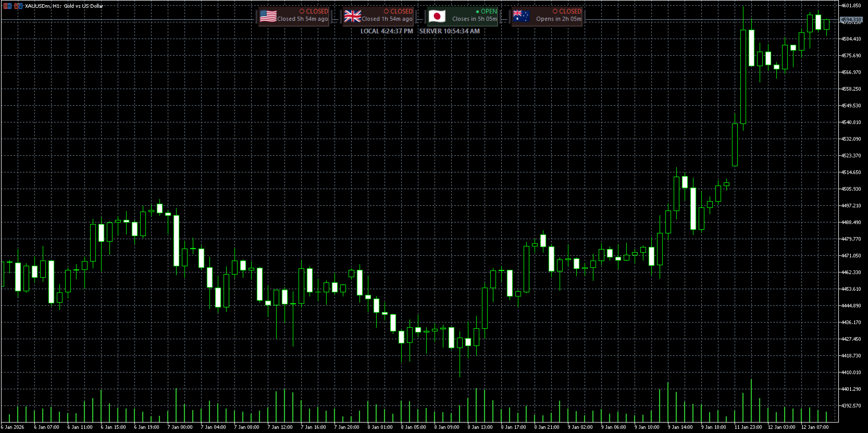
Task: Click the "7 Jan 20:00" time axis label
Action: click(346, 427)
